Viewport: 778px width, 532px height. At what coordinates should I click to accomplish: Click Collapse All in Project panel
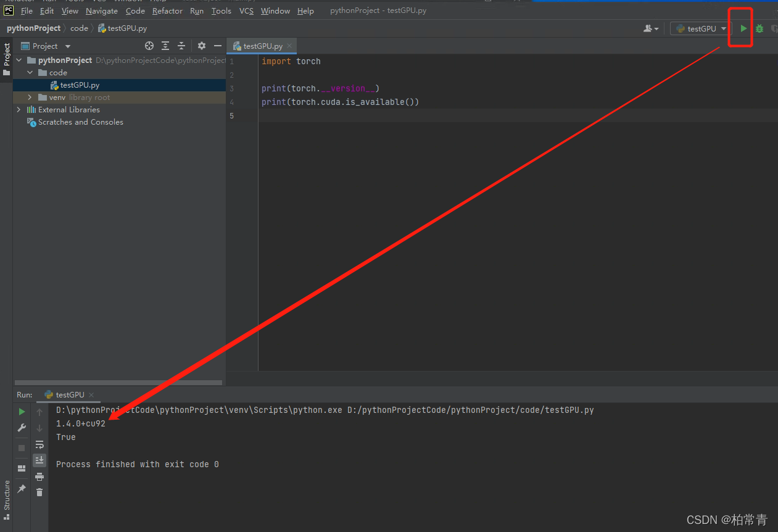click(181, 46)
